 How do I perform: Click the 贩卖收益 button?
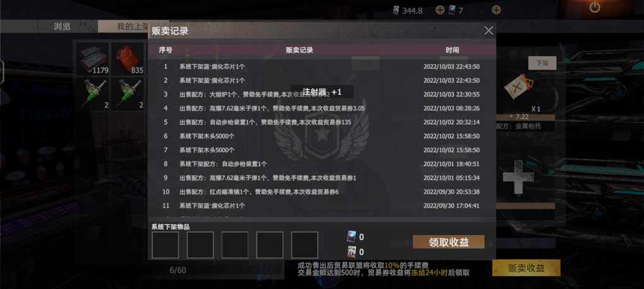(x=526, y=268)
